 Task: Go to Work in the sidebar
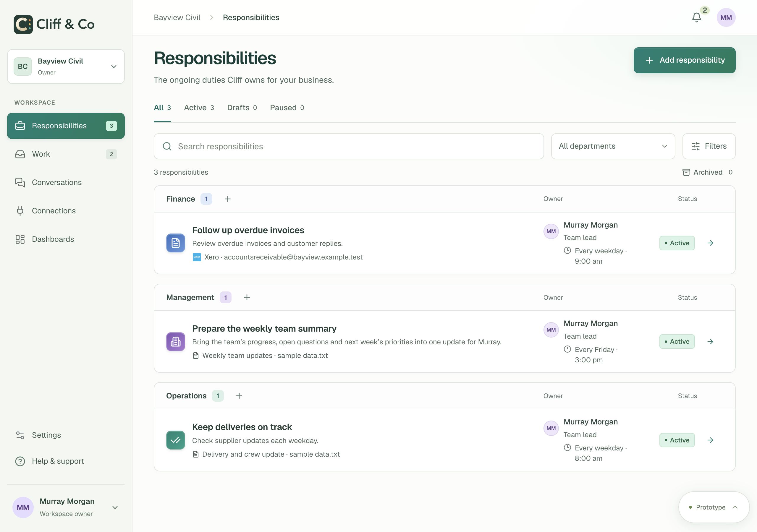click(x=66, y=154)
